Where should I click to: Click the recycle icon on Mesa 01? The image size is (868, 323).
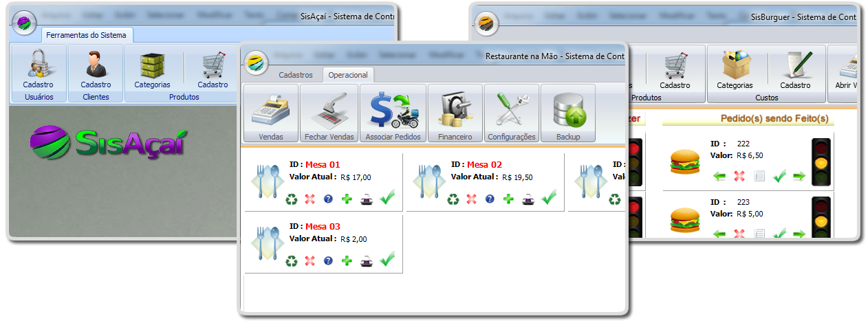tap(292, 199)
